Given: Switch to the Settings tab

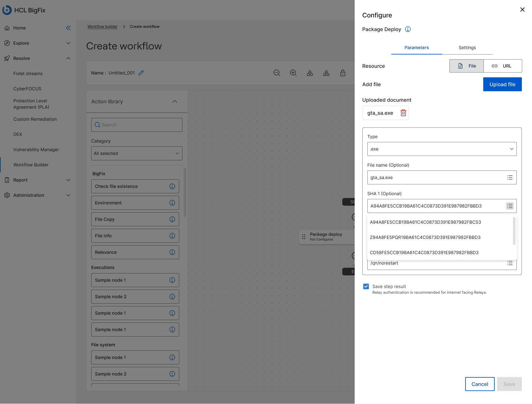Looking at the screenshot, I should tap(467, 48).
